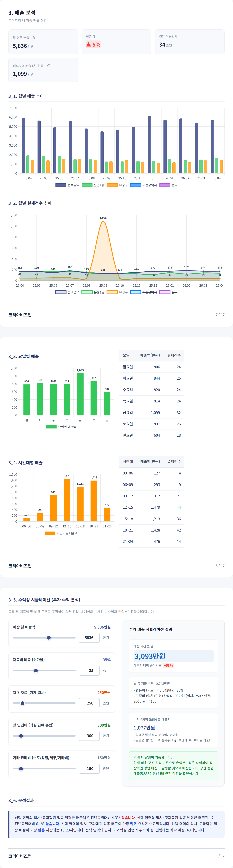Viewport: 233px width, 868px height.
Task: Enable 전국 legend in 월별 매출 추이 chart
Action: (x=168, y=185)
